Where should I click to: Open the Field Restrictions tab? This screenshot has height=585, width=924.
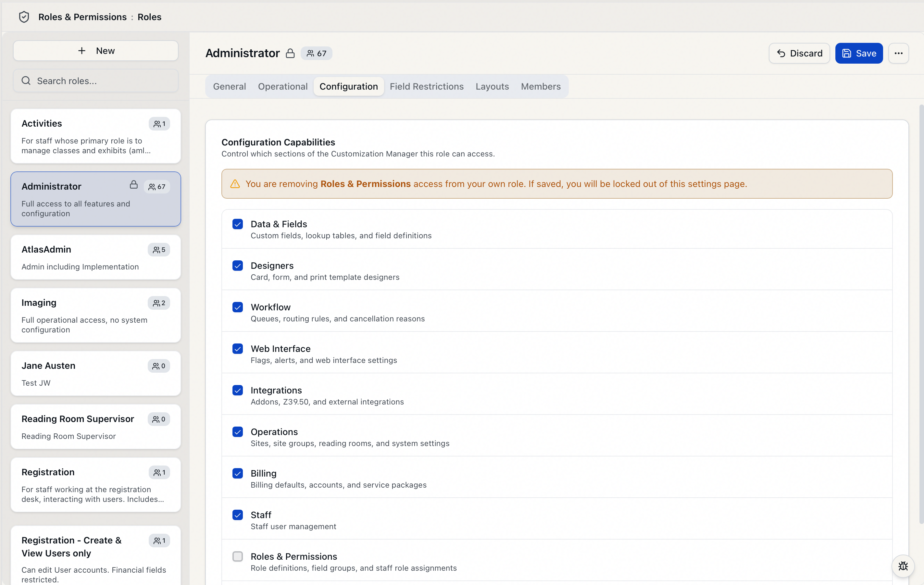427,86
